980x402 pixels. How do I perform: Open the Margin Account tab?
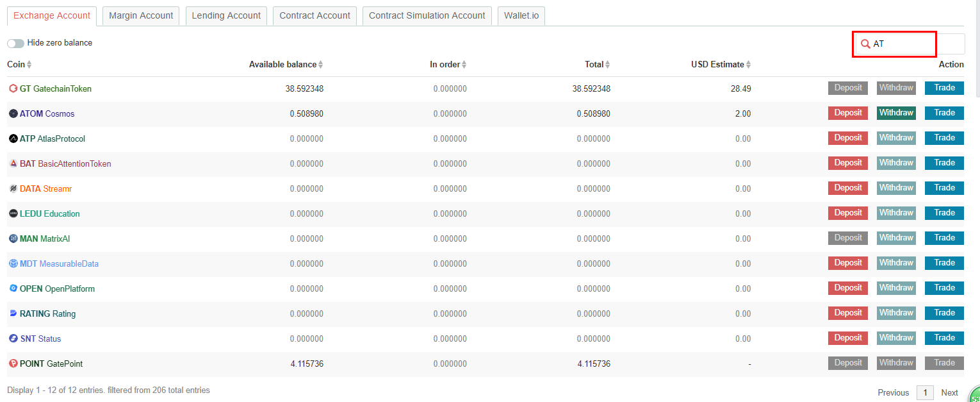pyautogui.click(x=141, y=16)
